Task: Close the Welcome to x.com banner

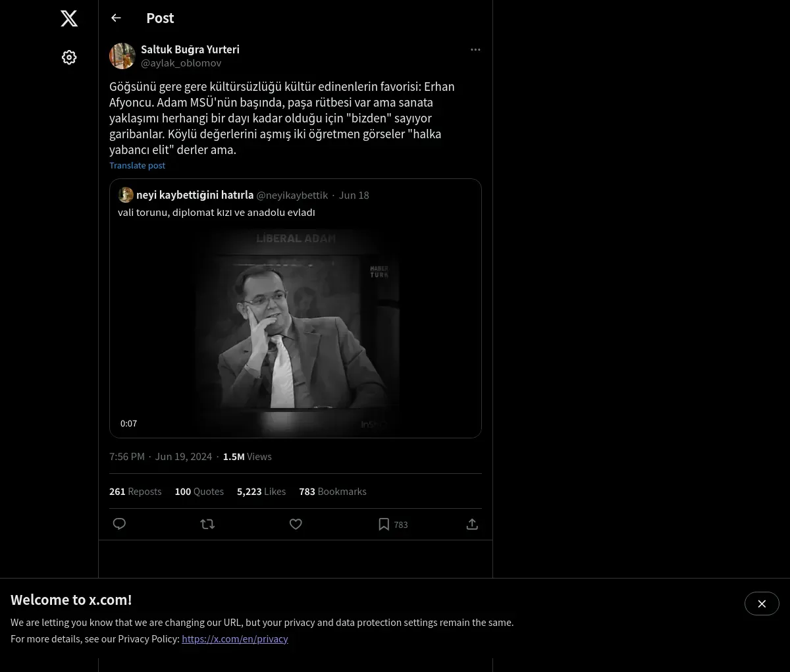Action: 762,604
